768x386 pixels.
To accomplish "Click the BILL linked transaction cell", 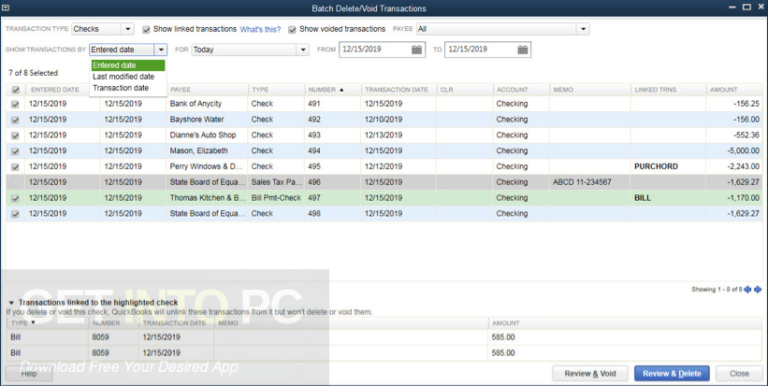I will [x=669, y=198].
